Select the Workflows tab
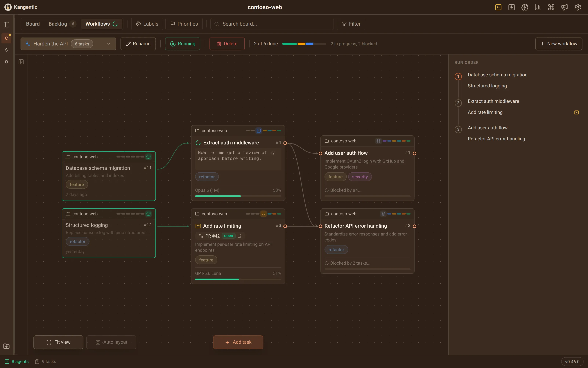 [x=102, y=24]
